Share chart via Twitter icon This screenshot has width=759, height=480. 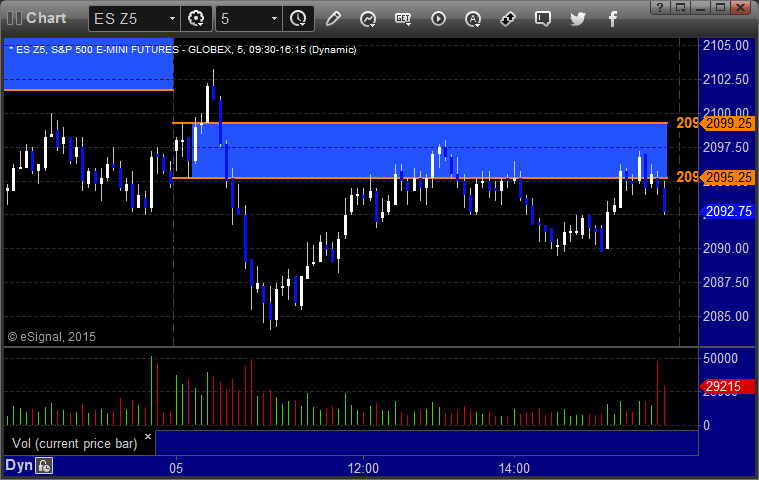(x=577, y=19)
